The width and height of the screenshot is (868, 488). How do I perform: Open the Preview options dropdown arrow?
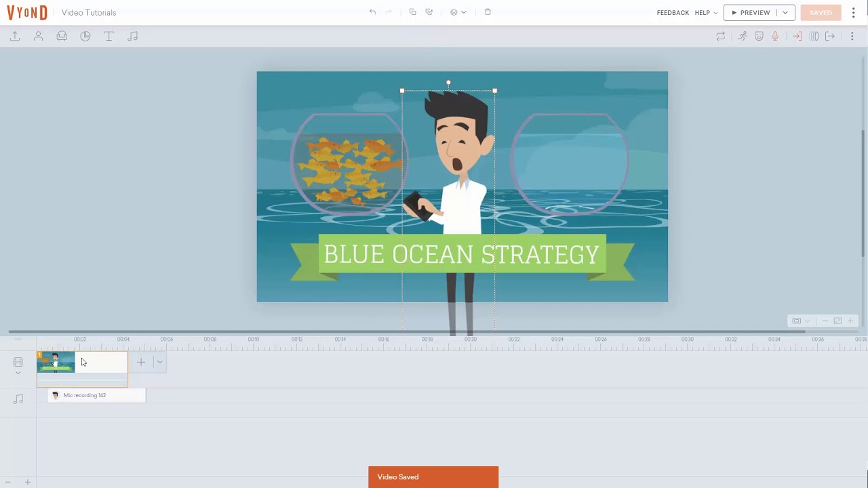pos(785,13)
